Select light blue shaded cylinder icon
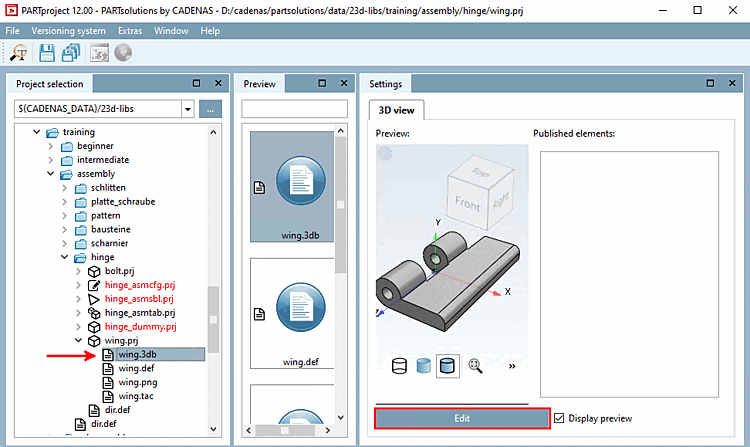This screenshot has width=750, height=447. (x=423, y=366)
